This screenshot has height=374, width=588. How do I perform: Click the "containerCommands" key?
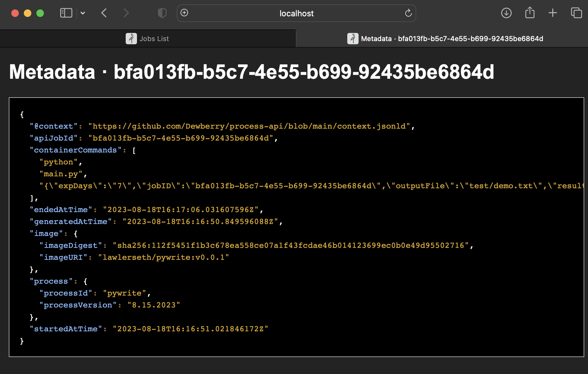click(x=76, y=150)
